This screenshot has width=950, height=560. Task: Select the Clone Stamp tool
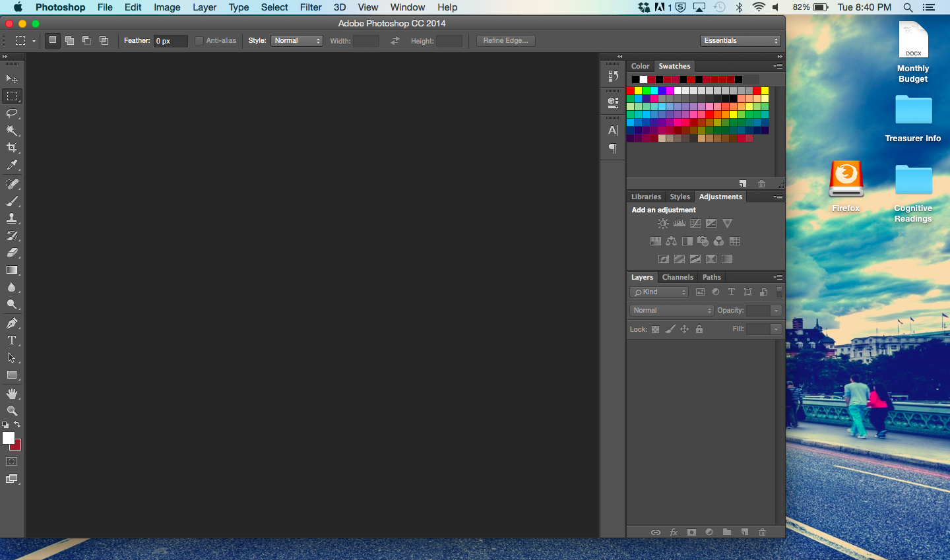click(x=12, y=218)
